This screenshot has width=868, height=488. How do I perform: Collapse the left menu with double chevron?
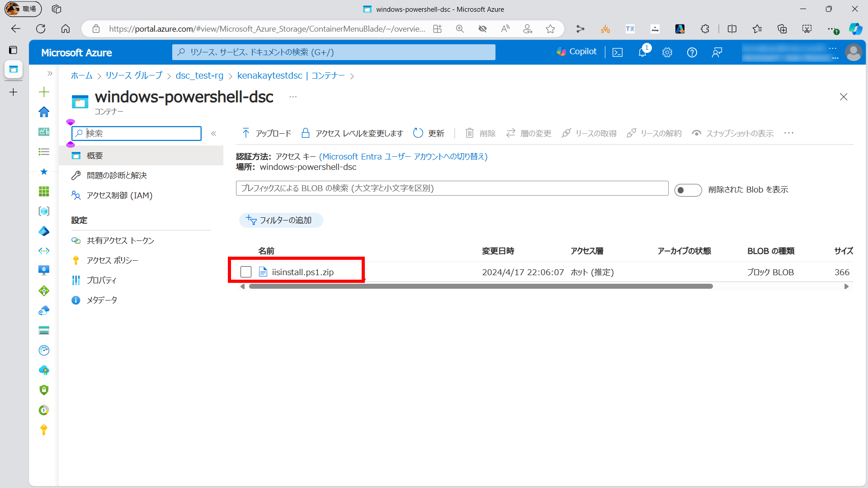coord(214,133)
